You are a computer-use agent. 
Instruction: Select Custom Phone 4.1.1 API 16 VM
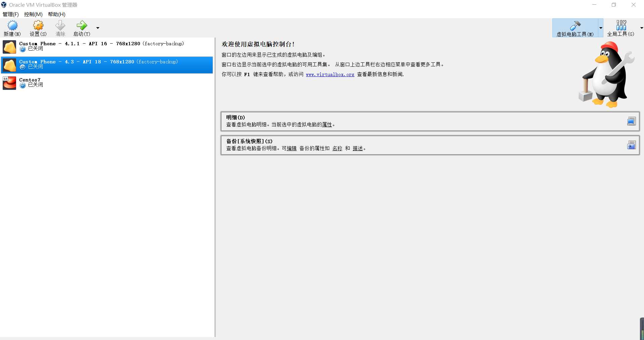click(107, 47)
